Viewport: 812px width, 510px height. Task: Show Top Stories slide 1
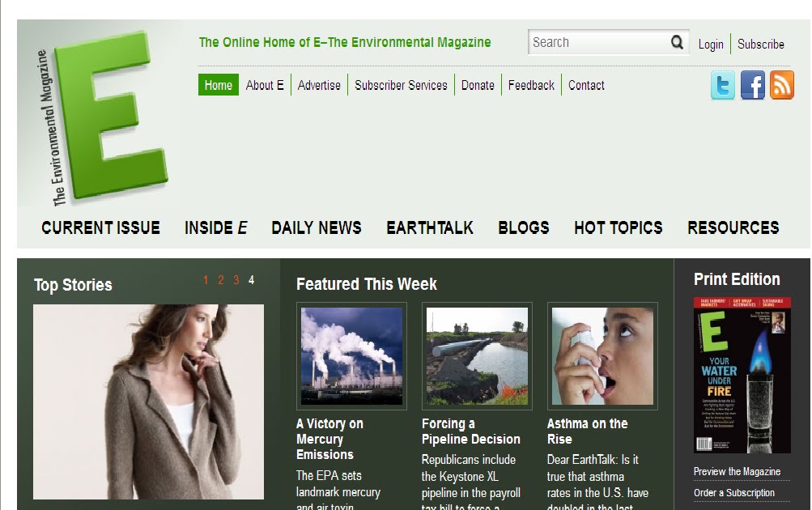pyautogui.click(x=206, y=280)
